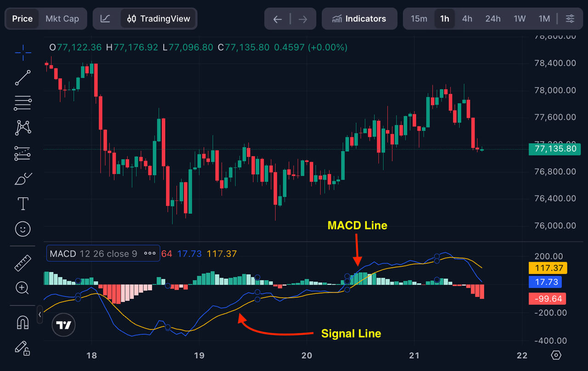Select the 24h timeframe
This screenshot has height=371, width=588.
pos(493,19)
